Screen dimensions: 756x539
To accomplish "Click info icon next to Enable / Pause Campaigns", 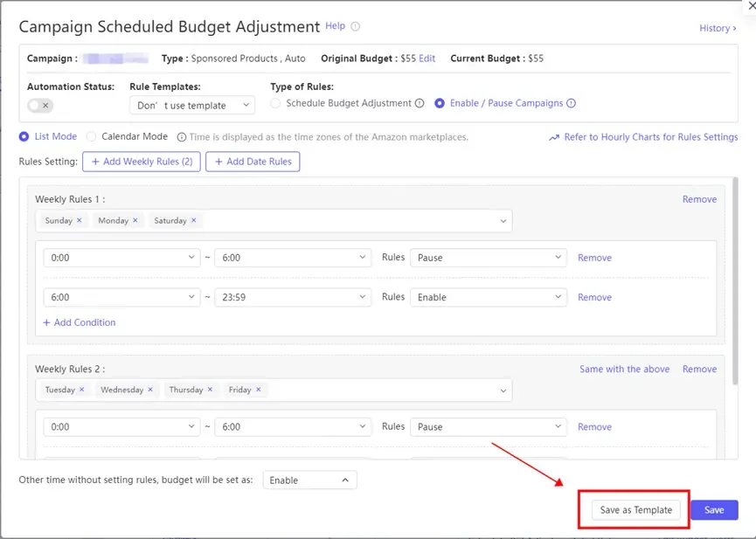I will point(571,103).
